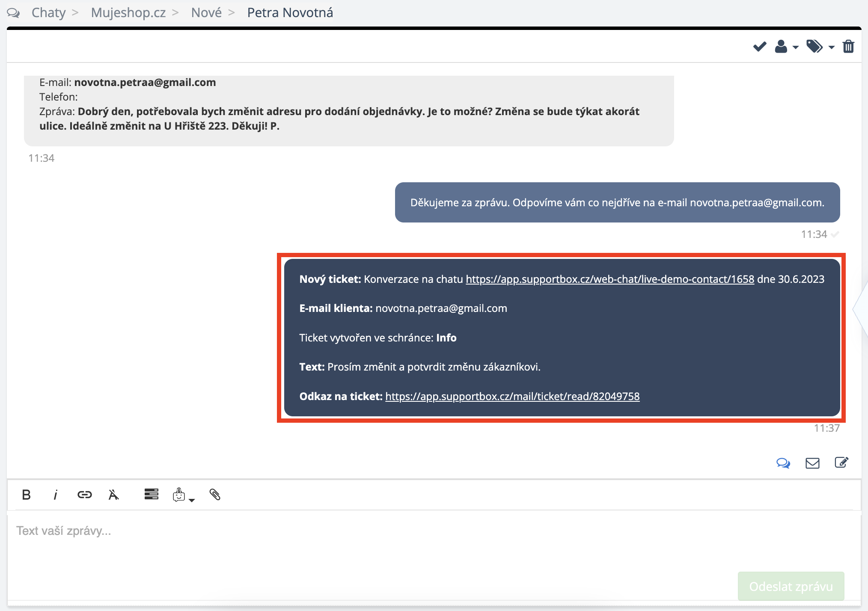Clear text formatting with crossed A icon

pyautogui.click(x=113, y=495)
